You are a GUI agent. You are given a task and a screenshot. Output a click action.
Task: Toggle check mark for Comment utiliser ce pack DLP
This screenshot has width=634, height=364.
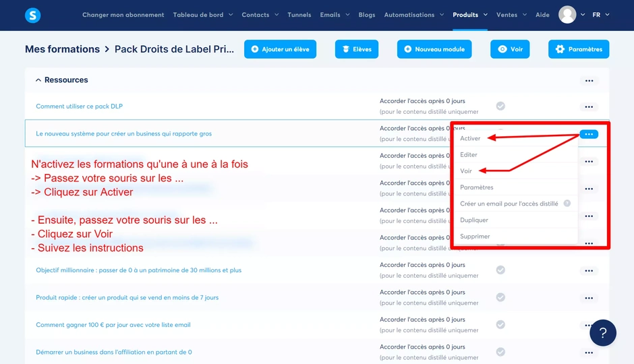point(500,107)
